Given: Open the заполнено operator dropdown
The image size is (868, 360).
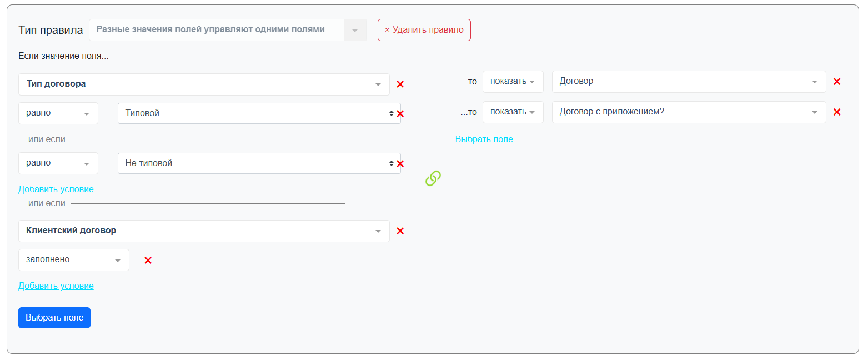Looking at the screenshot, I should tap(73, 260).
